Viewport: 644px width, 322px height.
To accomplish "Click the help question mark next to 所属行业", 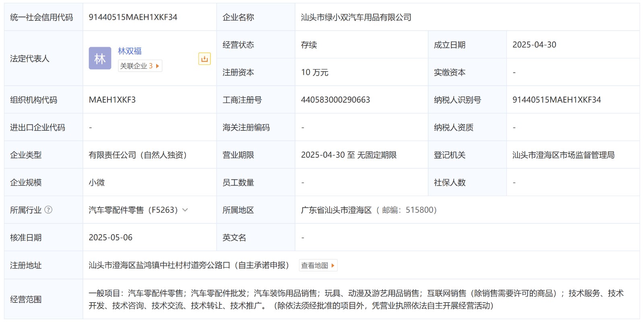I will click(x=48, y=210).
